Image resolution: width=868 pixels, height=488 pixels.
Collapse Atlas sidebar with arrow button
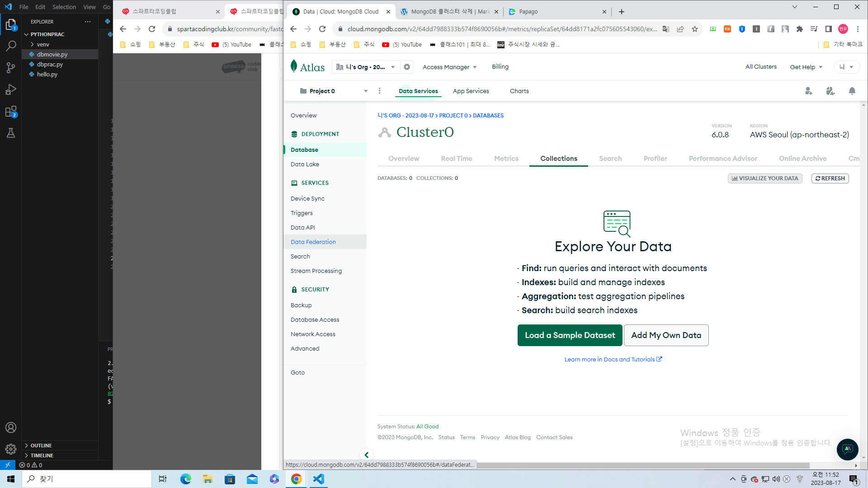tap(367, 455)
